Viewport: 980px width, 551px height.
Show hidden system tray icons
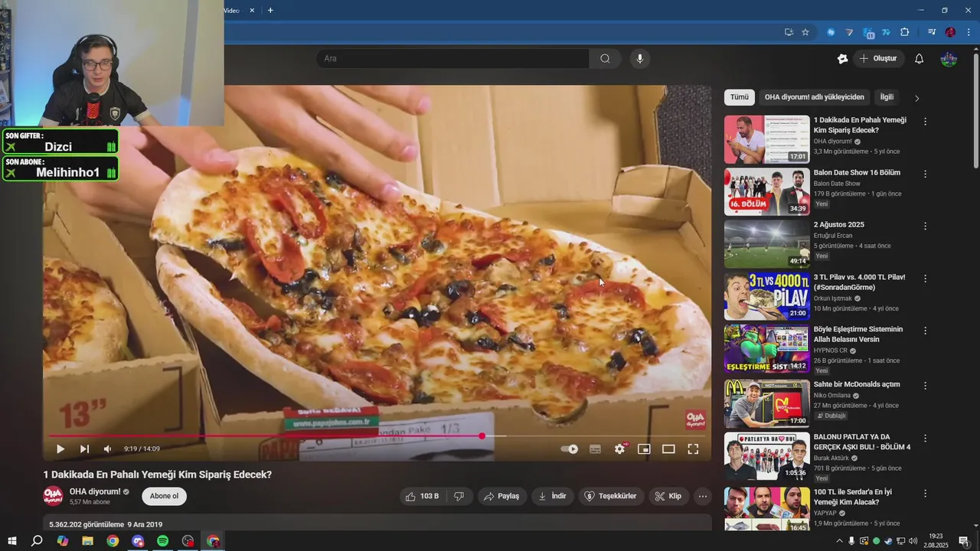[839, 541]
